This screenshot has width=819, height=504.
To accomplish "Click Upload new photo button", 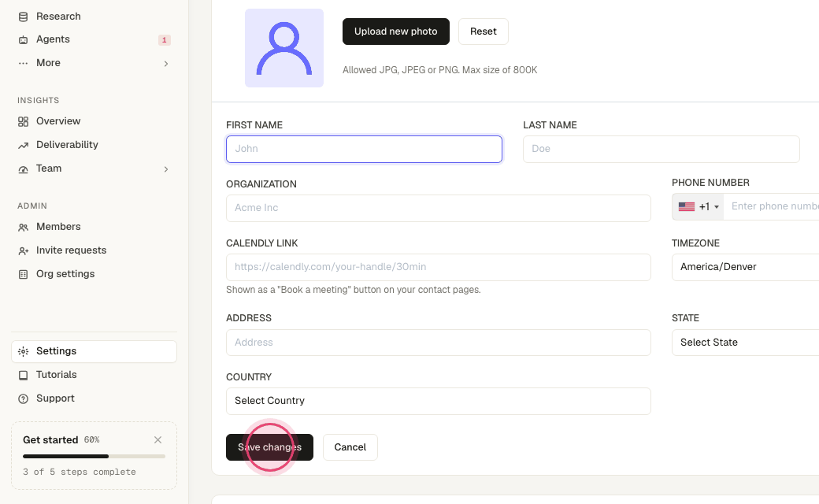I will coord(396,31).
